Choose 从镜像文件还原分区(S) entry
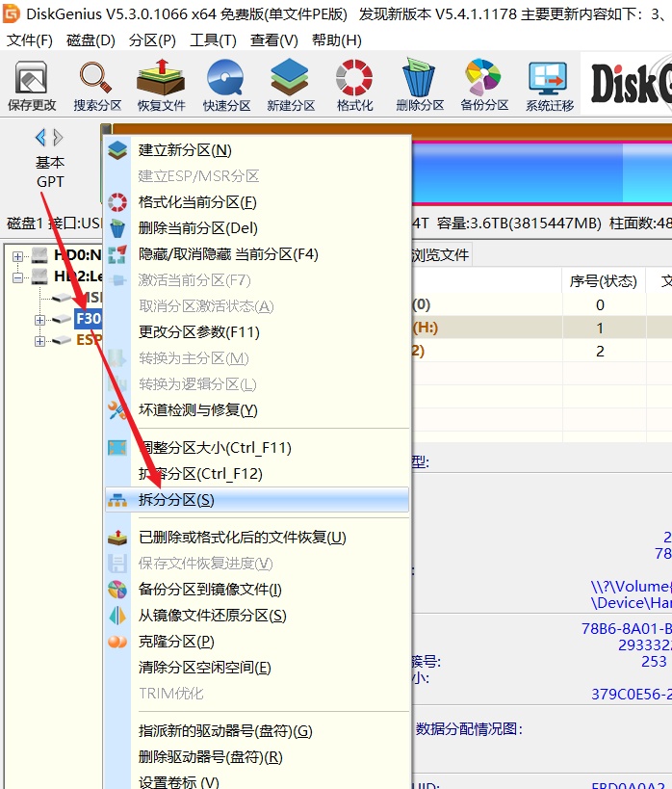 tap(257, 616)
